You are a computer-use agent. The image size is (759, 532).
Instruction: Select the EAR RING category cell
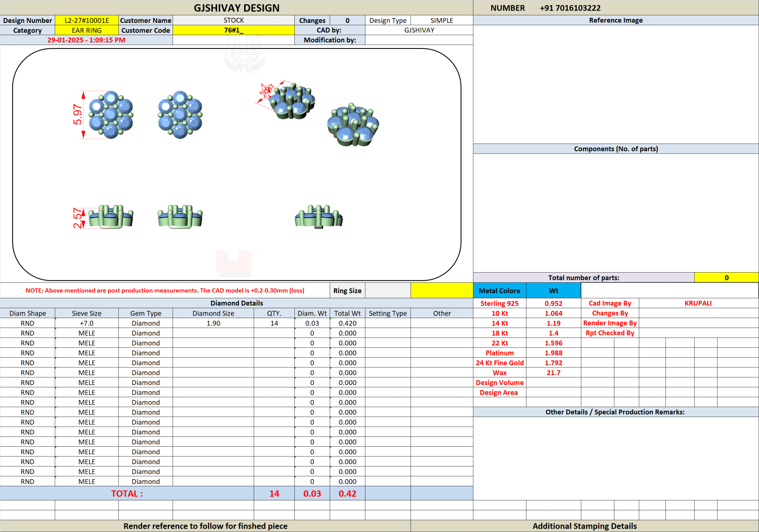point(87,31)
